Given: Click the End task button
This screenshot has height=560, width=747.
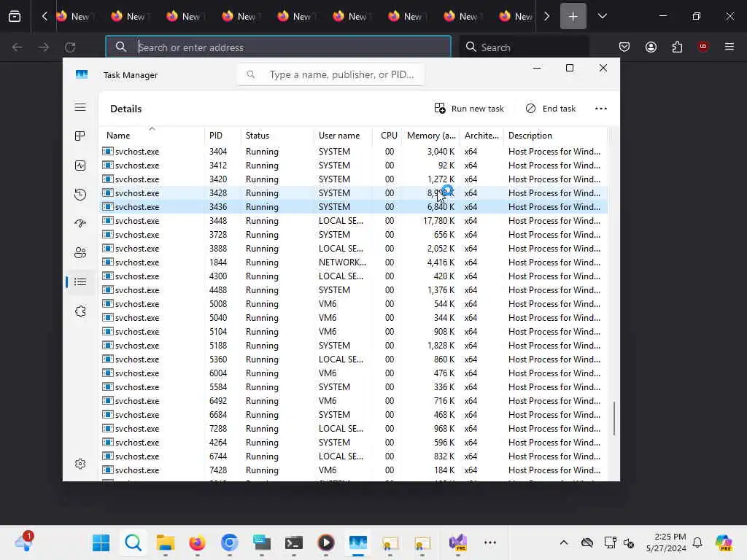Looking at the screenshot, I should 551,109.
